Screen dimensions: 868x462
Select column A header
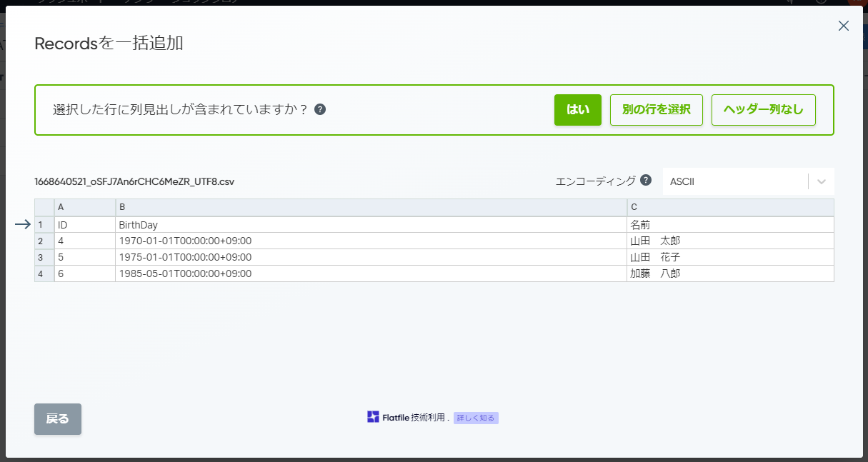tap(85, 207)
